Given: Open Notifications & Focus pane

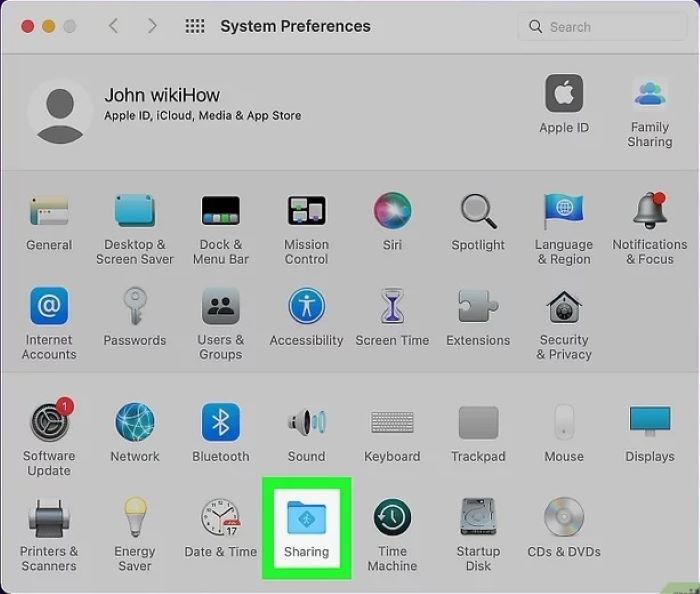Looking at the screenshot, I should [x=649, y=211].
